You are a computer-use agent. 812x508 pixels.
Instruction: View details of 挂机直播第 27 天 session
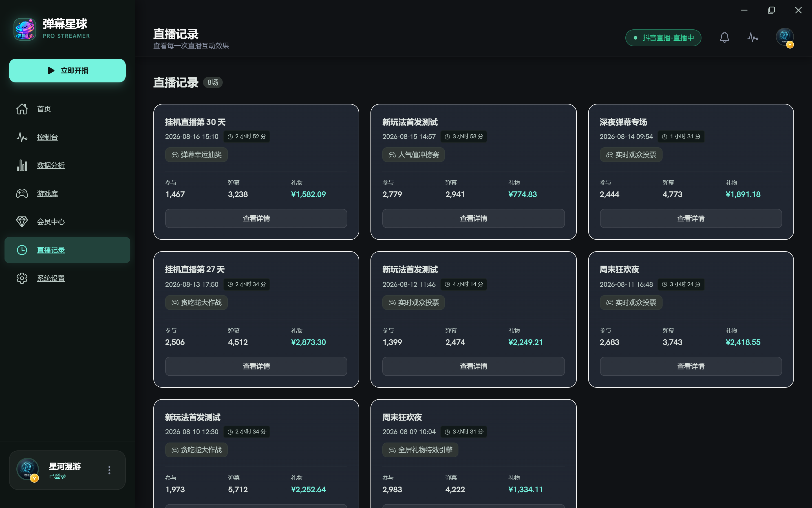tap(256, 366)
